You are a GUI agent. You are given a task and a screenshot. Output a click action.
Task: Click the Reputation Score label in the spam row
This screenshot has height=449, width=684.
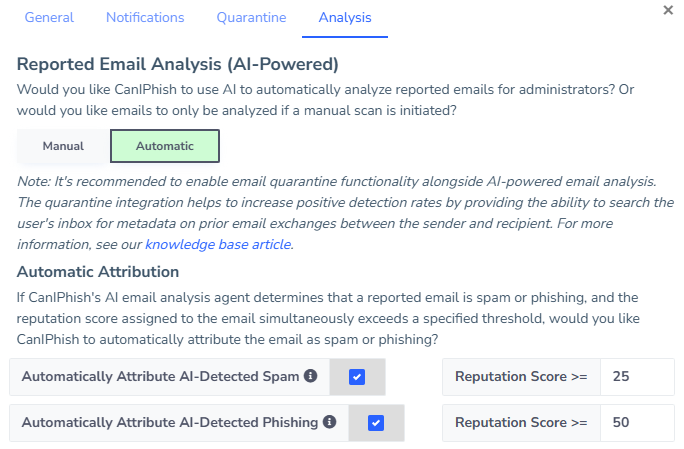pos(521,377)
